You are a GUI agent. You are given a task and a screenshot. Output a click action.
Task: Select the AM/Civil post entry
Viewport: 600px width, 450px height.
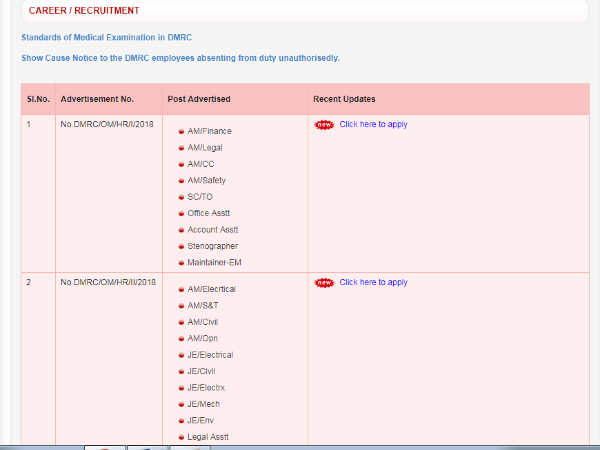click(x=202, y=322)
